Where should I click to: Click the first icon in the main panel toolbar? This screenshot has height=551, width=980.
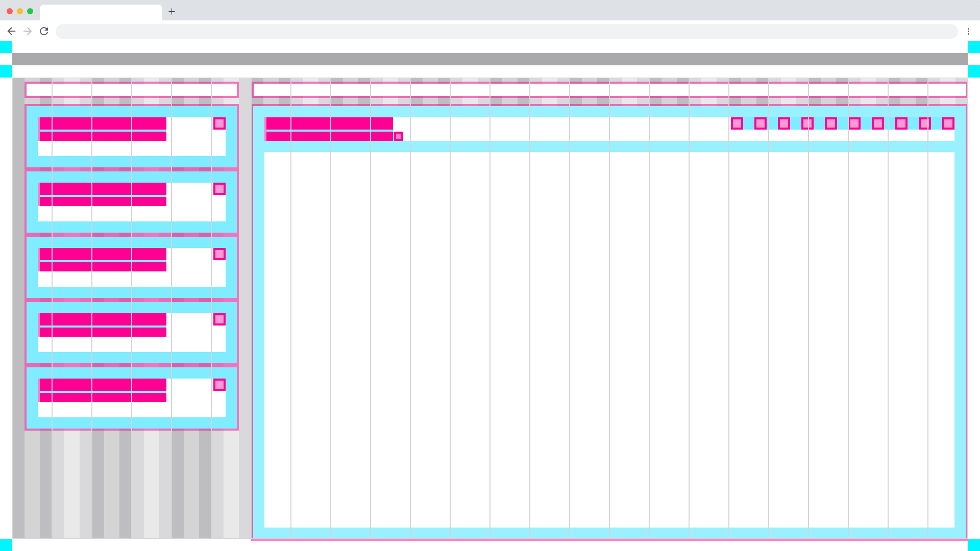click(x=737, y=123)
